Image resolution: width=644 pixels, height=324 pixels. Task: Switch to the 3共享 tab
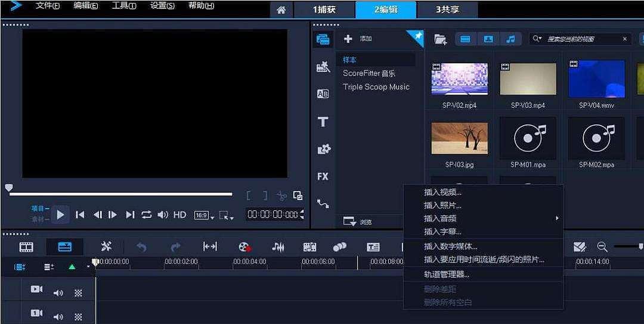point(447,10)
